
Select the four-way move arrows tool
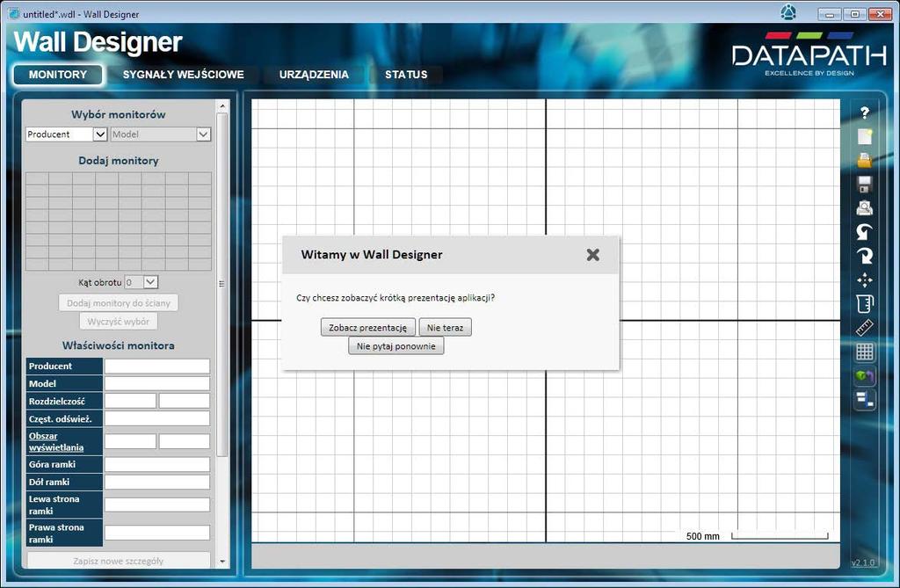pyautogui.click(x=865, y=279)
